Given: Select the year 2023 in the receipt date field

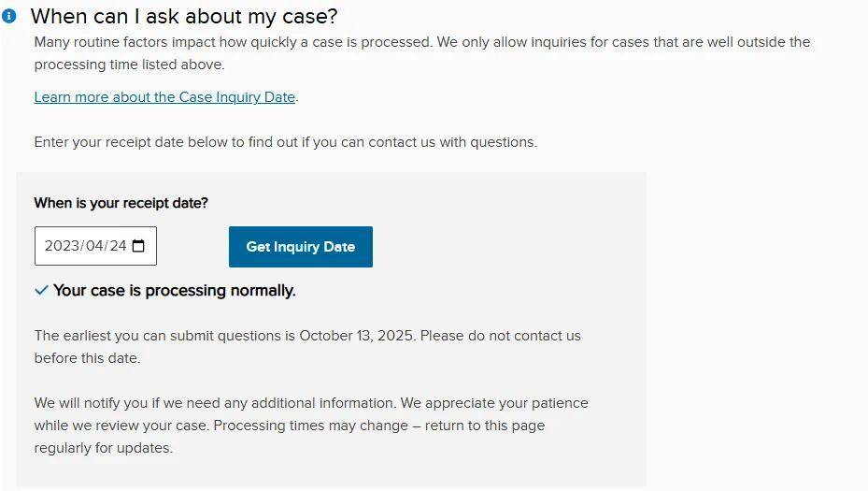Looking at the screenshot, I should [62, 246].
